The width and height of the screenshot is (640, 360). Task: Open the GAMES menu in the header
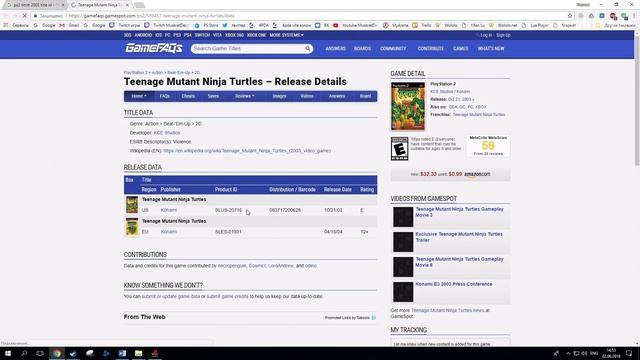click(x=460, y=49)
